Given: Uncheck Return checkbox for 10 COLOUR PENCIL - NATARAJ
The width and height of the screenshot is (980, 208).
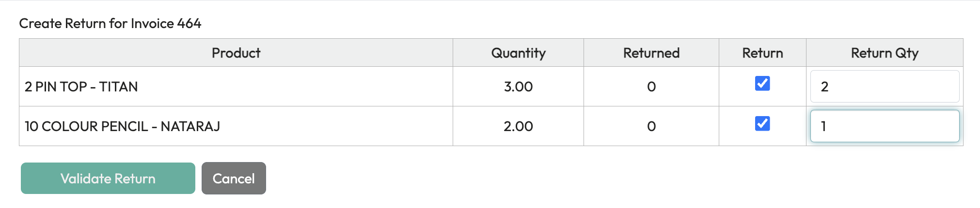Looking at the screenshot, I should point(762,123).
